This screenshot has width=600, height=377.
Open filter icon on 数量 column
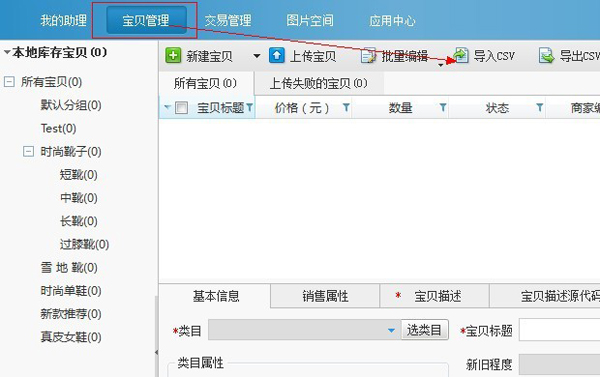point(443,108)
